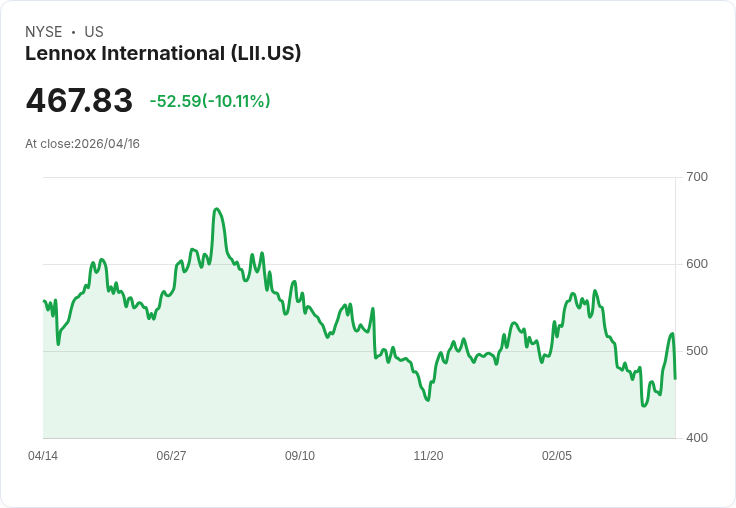The height and width of the screenshot is (508, 736).
Task: Click the At close 2026/04/16 timestamp
Action: tap(82, 143)
